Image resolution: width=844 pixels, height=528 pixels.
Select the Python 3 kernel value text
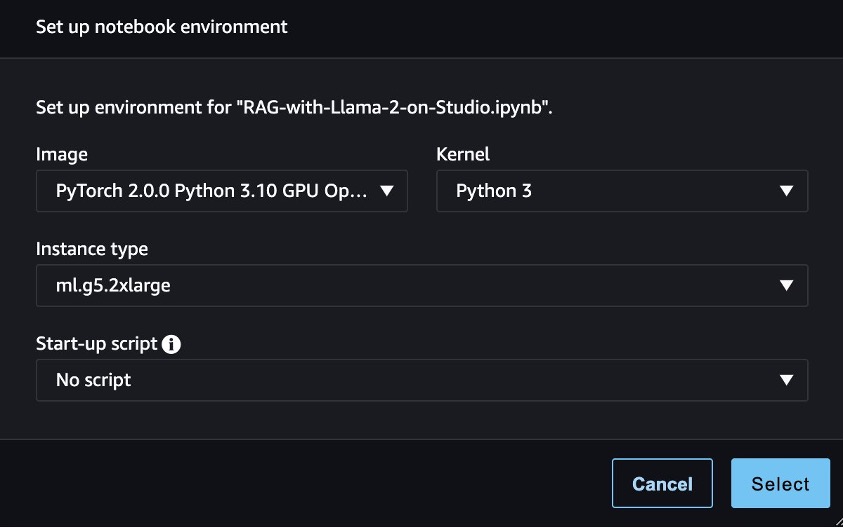pyautogui.click(x=494, y=191)
